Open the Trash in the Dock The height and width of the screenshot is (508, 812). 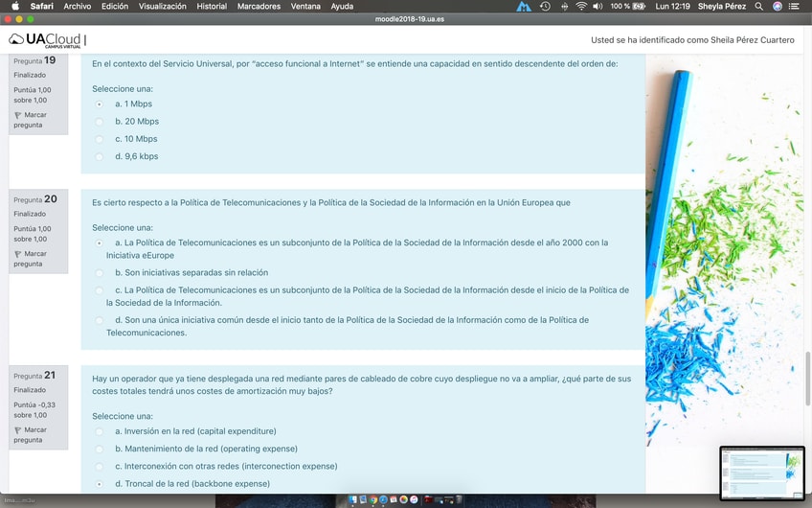click(459, 499)
